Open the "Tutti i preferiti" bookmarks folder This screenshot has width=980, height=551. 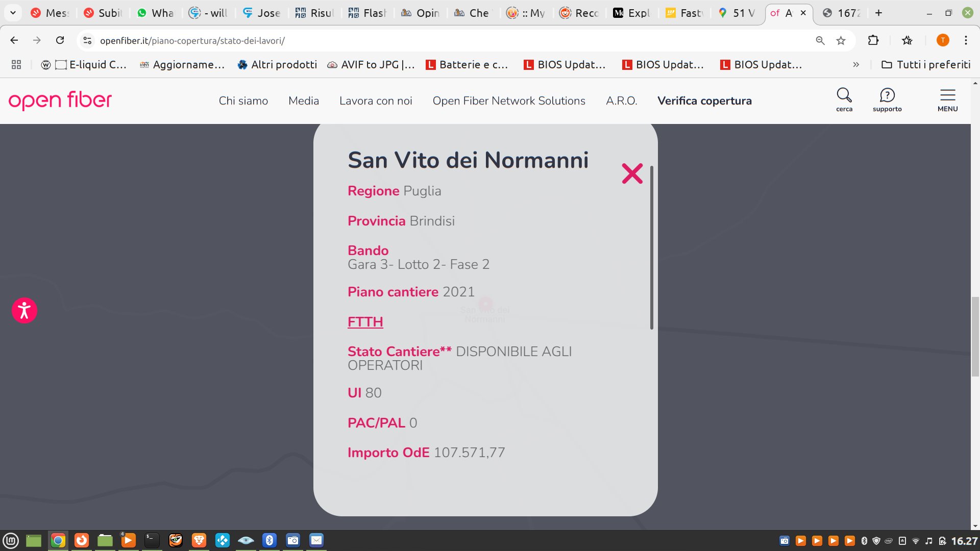tap(925, 65)
